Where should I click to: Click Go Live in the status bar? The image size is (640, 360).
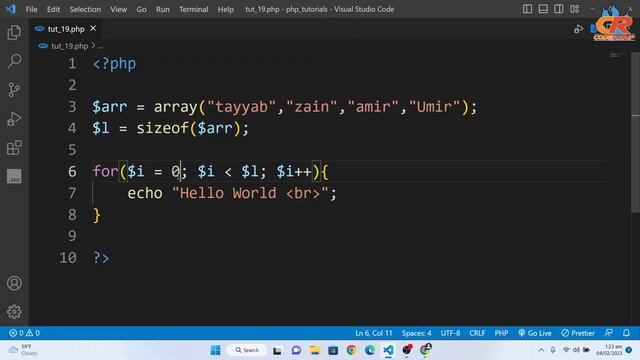pyautogui.click(x=535, y=333)
